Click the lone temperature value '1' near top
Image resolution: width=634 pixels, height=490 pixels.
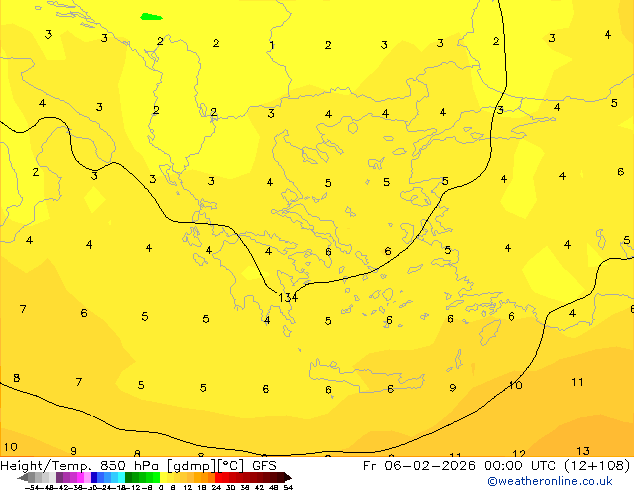[x=272, y=45]
